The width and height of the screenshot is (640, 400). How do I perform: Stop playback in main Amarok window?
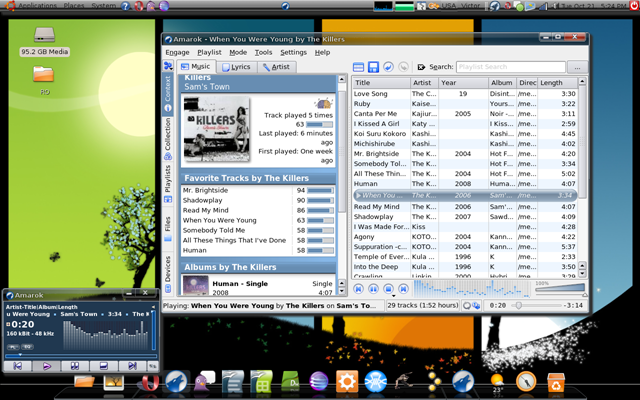pyautogui.click(x=388, y=289)
